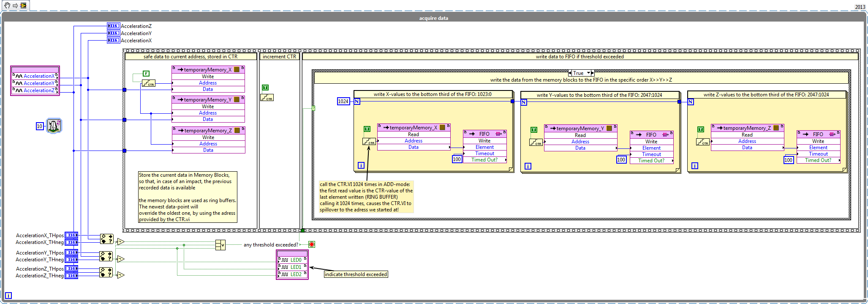Click the AccelerationY FPGA I/O item
Viewport: 868px width, 304px height.
pyautogui.click(x=38, y=83)
